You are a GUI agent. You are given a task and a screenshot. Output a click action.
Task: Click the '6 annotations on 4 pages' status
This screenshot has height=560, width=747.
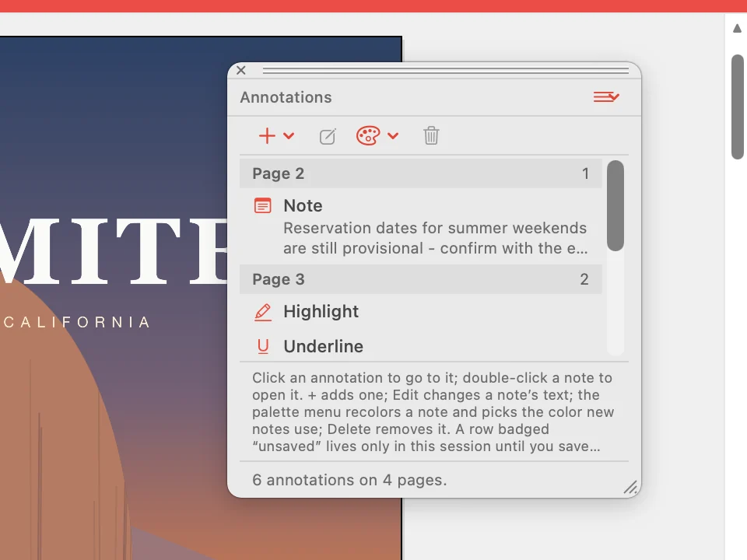349,480
